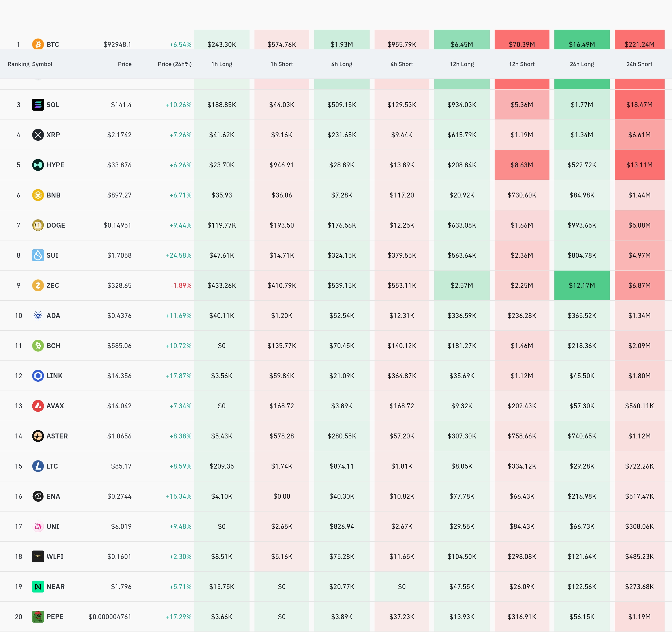Click the DOGE coin icon
This screenshot has width=672, height=632.
coord(38,225)
